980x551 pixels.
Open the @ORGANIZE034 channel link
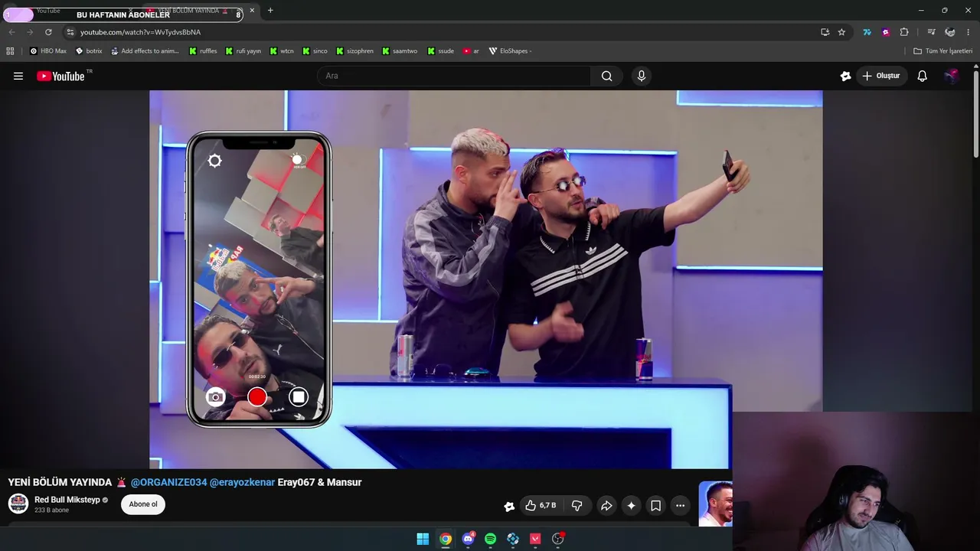coord(168,482)
